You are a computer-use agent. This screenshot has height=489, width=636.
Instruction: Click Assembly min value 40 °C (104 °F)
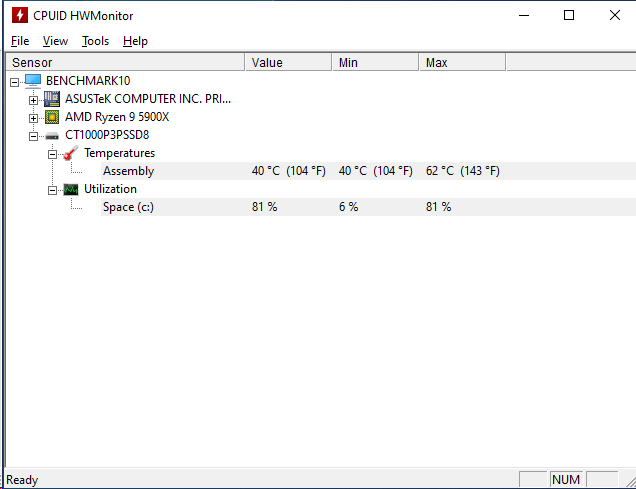376,171
